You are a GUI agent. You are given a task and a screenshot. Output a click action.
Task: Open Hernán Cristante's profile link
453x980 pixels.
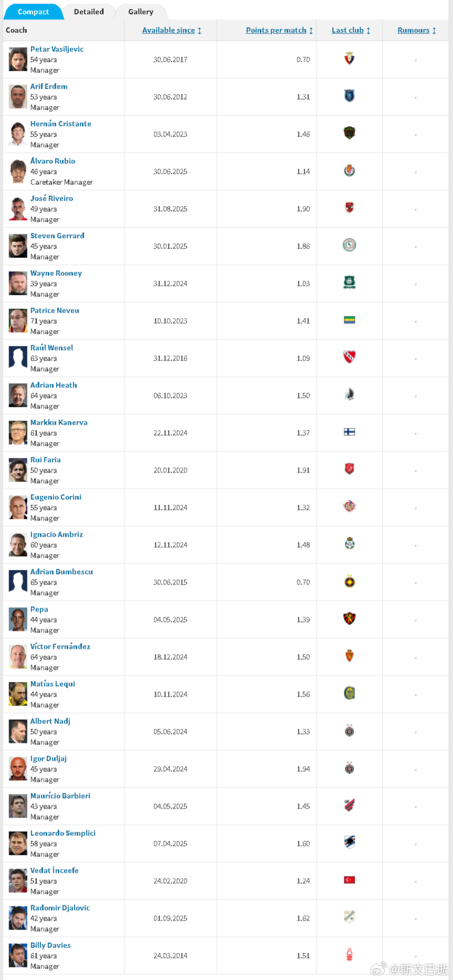(x=61, y=124)
